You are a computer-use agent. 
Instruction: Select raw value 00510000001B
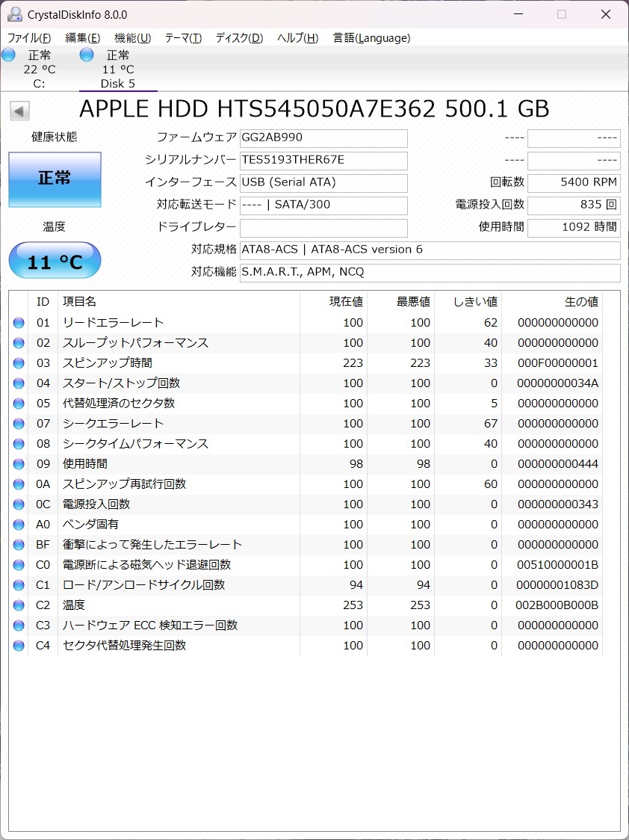point(558,565)
